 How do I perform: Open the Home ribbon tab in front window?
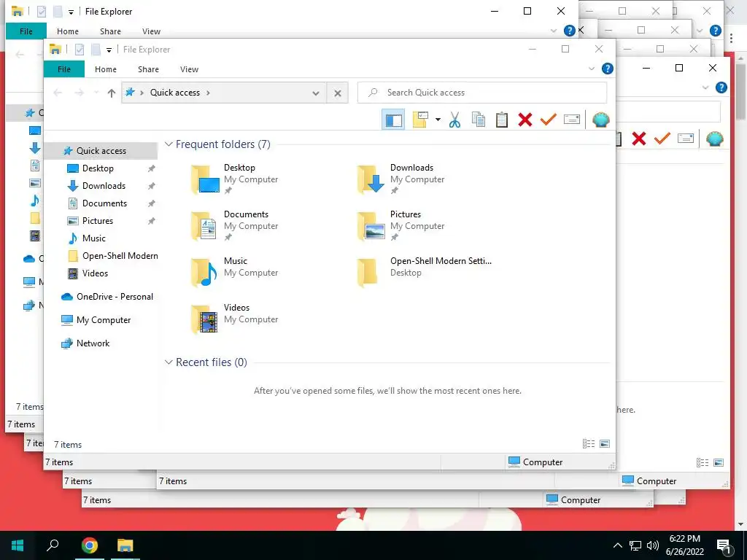(x=106, y=69)
